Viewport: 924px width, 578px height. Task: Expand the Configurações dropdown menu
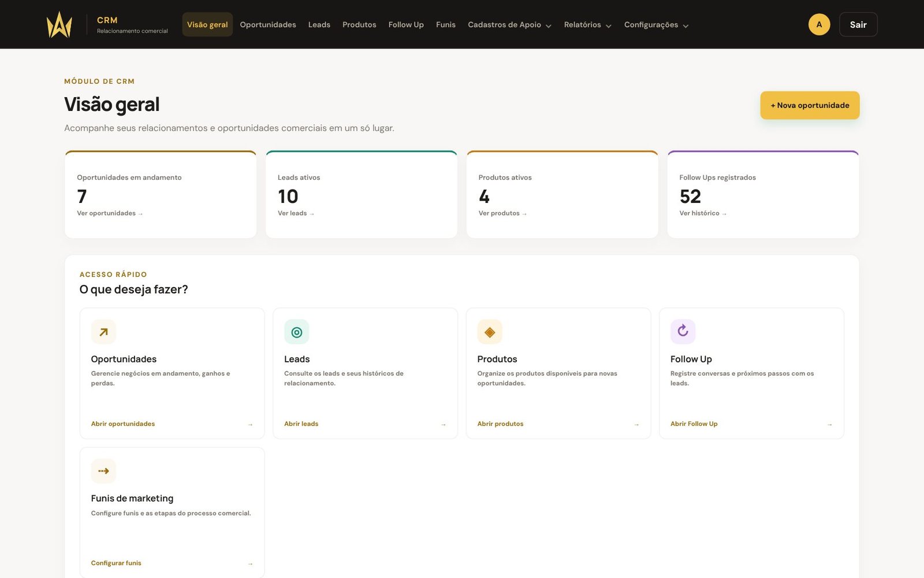[x=656, y=25]
